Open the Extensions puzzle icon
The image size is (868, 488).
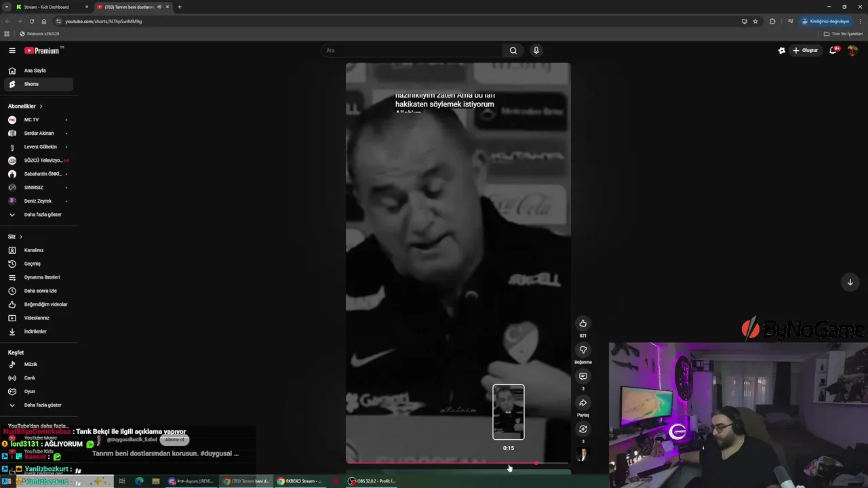pos(772,22)
